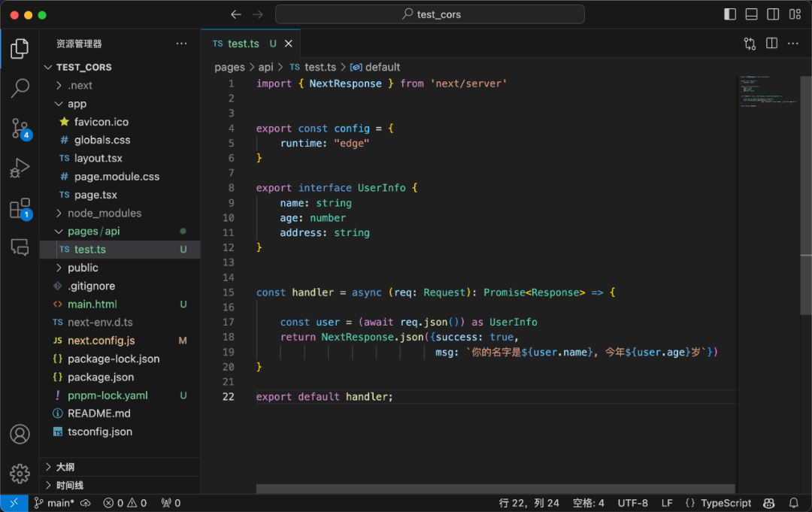The width and height of the screenshot is (812, 512).
Task: Open Run and Debug view
Action: tap(20, 168)
